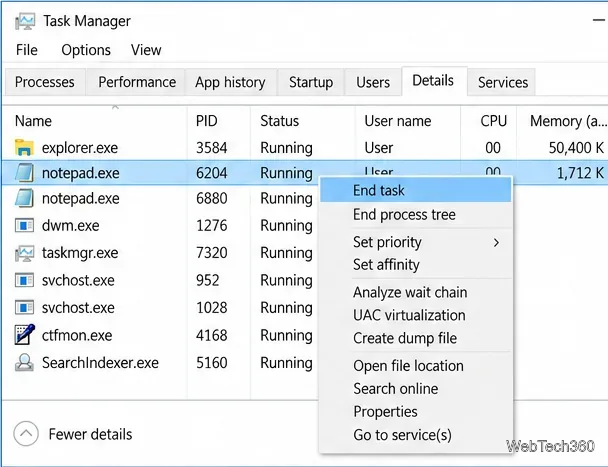Click the dwm.exe process icon
The height and width of the screenshot is (467, 608).
(24, 225)
